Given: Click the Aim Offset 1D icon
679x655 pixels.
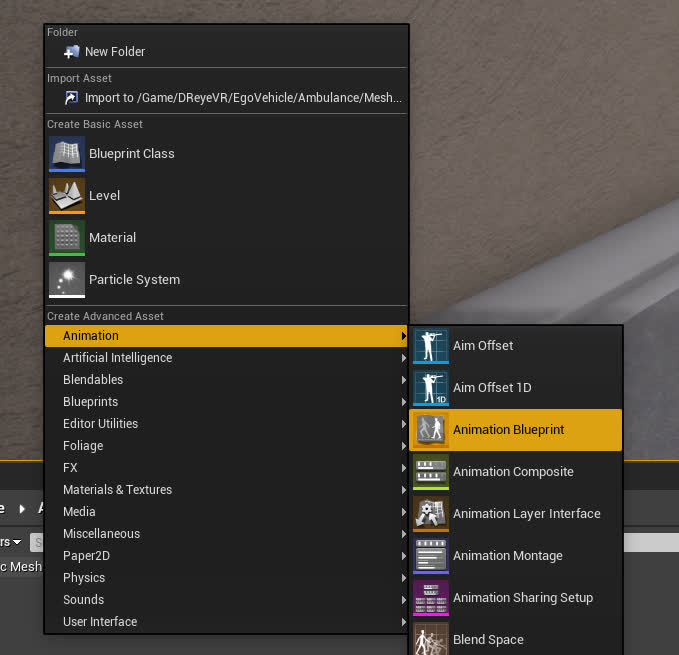Looking at the screenshot, I should (432, 388).
